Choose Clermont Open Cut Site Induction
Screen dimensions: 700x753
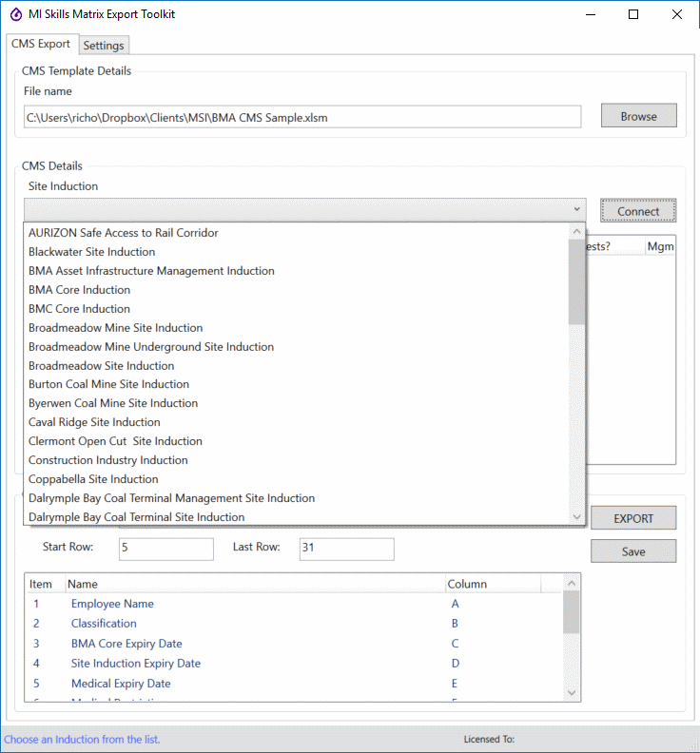click(x=297, y=441)
